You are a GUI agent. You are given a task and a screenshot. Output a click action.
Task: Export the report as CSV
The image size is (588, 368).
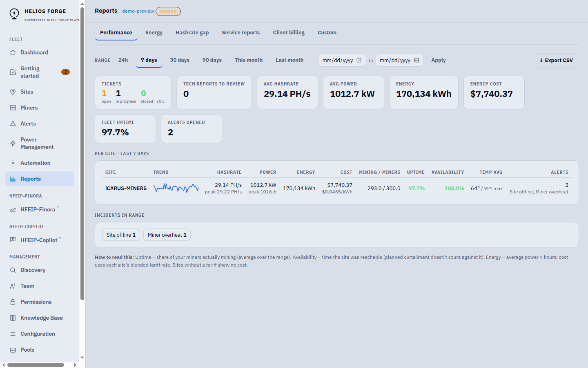click(556, 60)
